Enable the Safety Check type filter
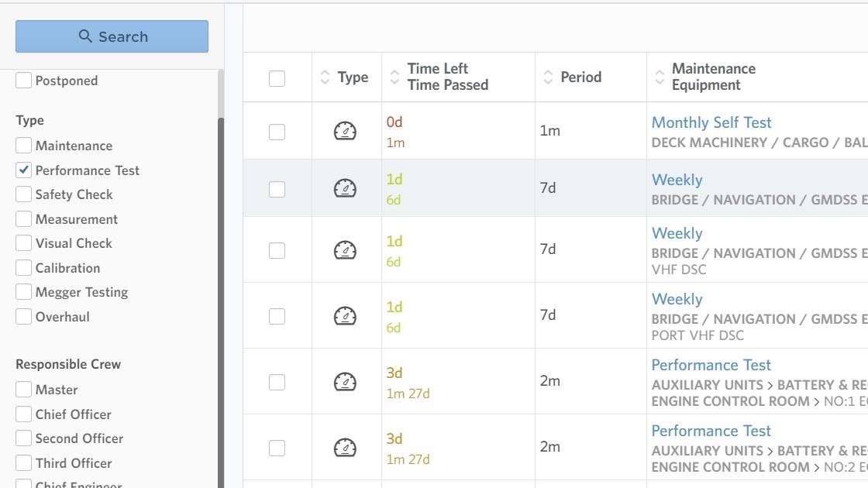 click(x=24, y=195)
